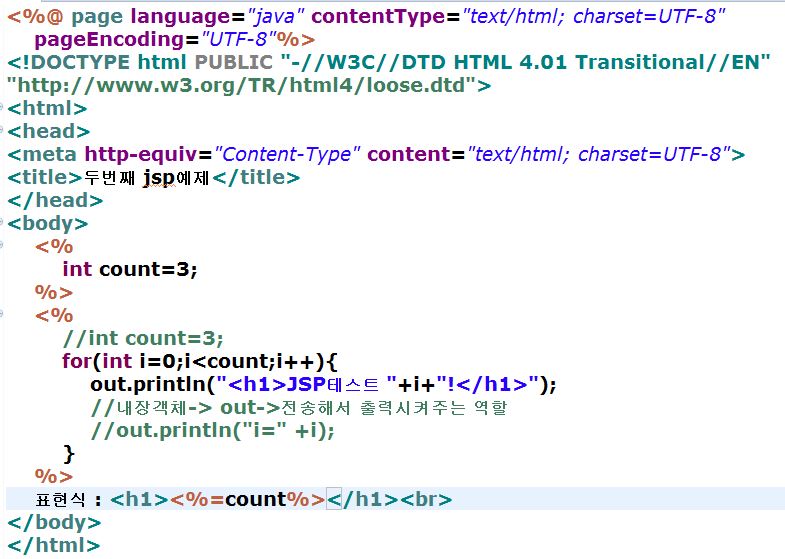Collapse the fold marker beside <body>
The image size is (785, 559).
2,222
